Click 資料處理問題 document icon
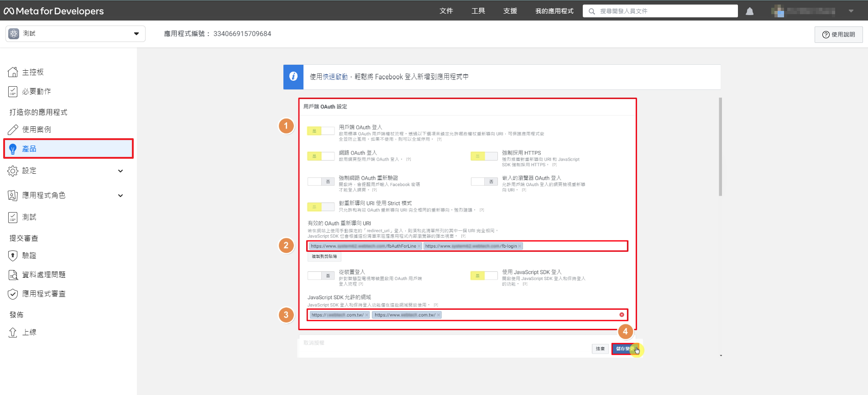The image size is (868, 395). 13,275
